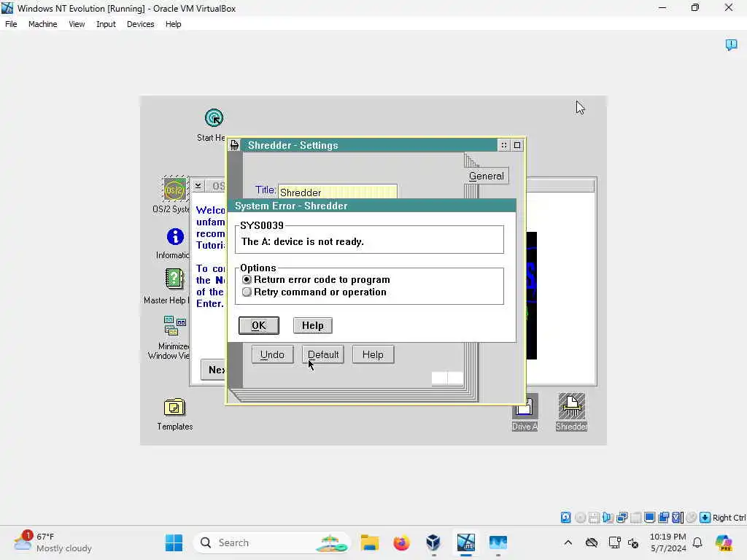Click Help button in Shredder Settings notebook

tap(373, 355)
